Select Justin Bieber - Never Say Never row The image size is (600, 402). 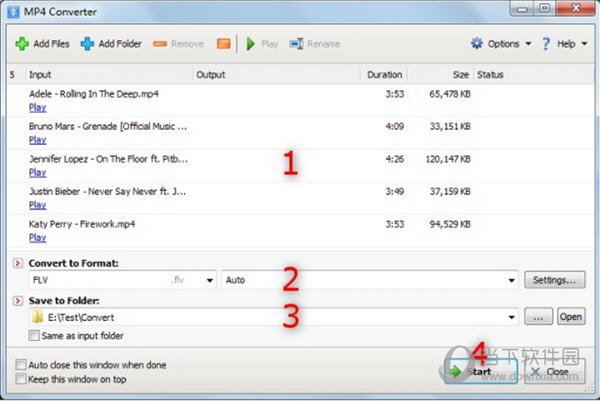click(x=301, y=198)
